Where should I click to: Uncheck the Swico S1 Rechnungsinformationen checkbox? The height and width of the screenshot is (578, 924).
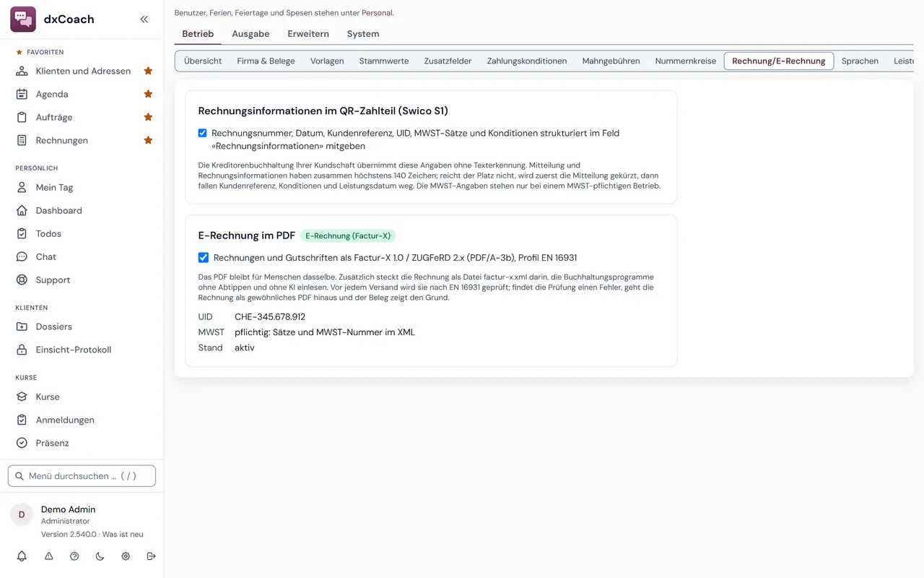pos(203,133)
